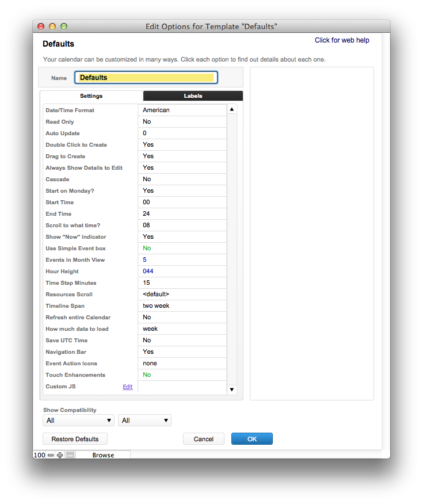Screen dimensions: 423x504
Task: Click the zoom out icon in status bar
Action: coord(51,455)
